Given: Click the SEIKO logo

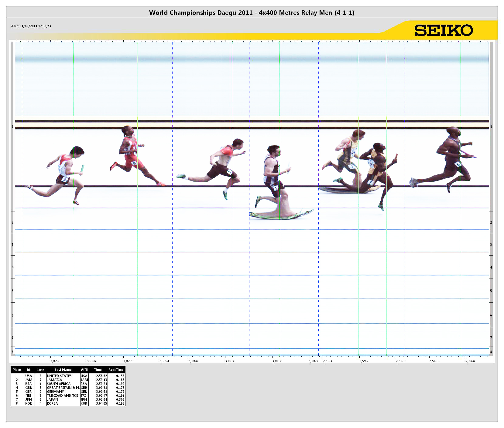Looking at the screenshot, I should (444, 30).
